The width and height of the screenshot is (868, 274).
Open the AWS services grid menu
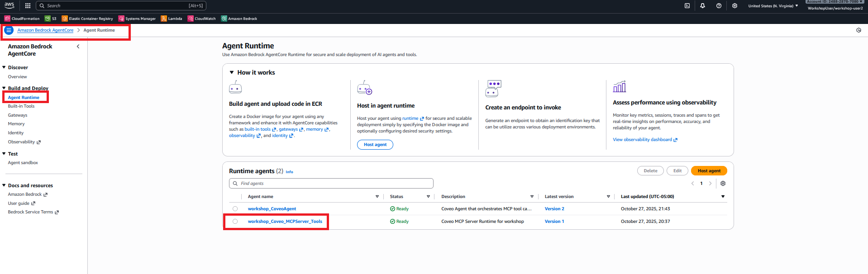tap(28, 6)
